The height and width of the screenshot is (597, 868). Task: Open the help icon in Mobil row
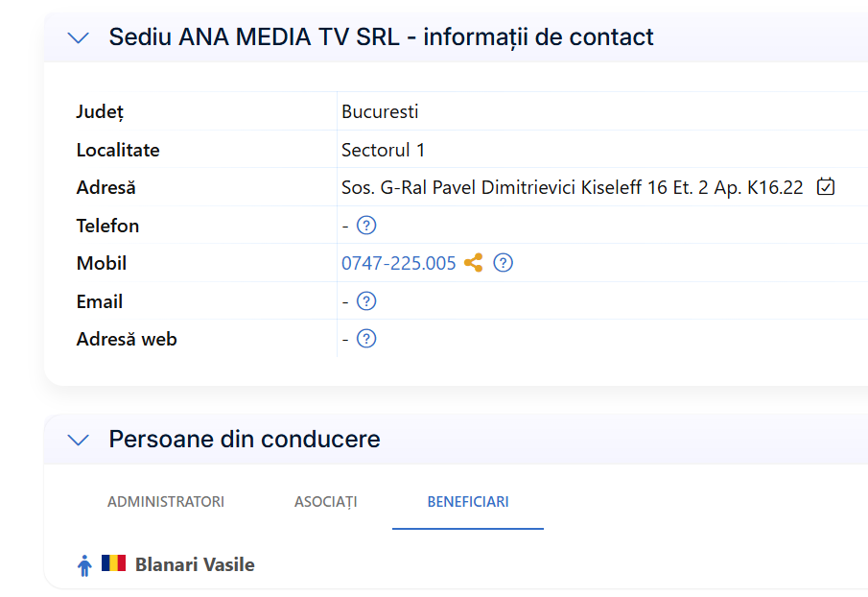503,262
